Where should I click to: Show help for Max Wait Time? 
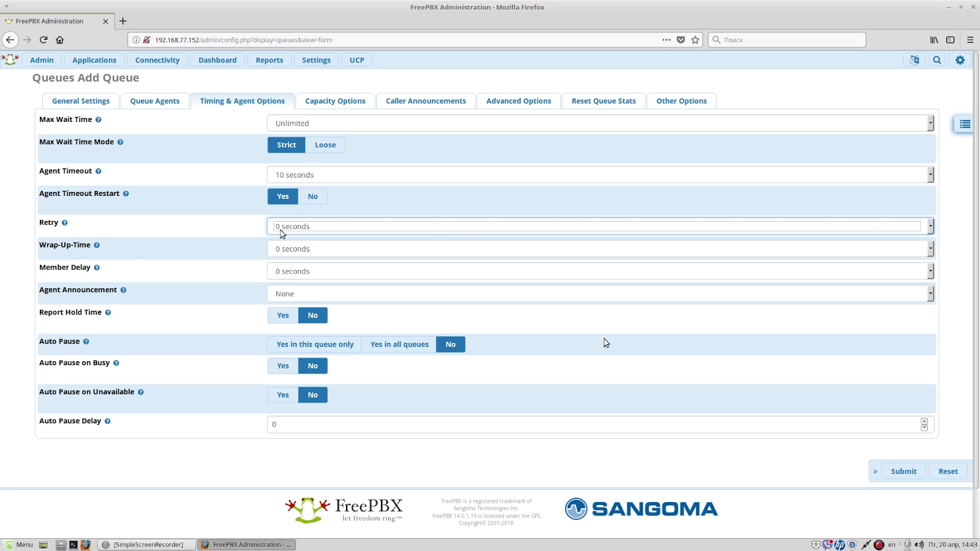98,120
